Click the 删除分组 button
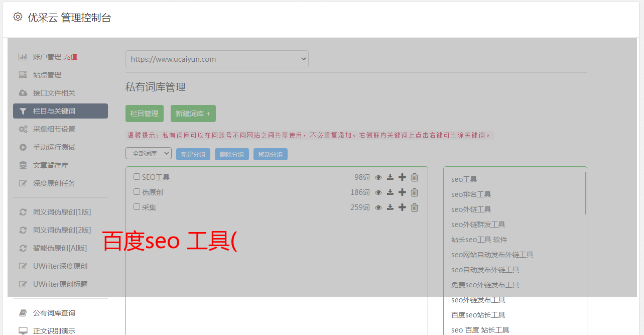The height and width of the screenshot is (335, 644). pos(232,154)
